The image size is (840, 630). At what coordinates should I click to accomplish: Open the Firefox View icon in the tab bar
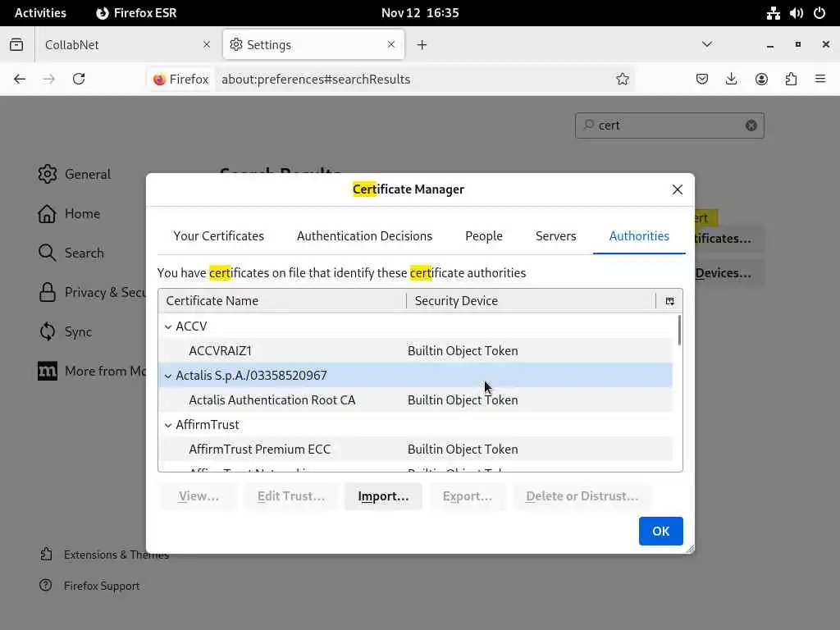click(16, 44)
